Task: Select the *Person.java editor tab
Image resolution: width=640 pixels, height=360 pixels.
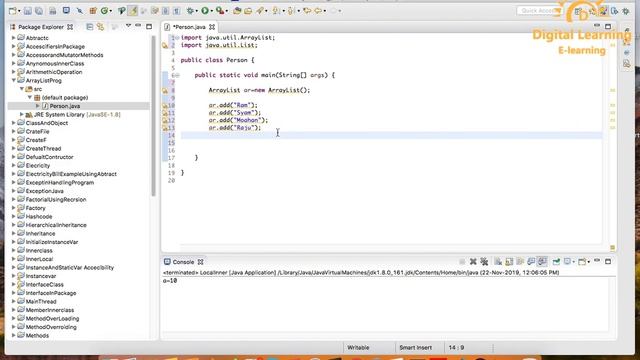Action: [189, 27]
